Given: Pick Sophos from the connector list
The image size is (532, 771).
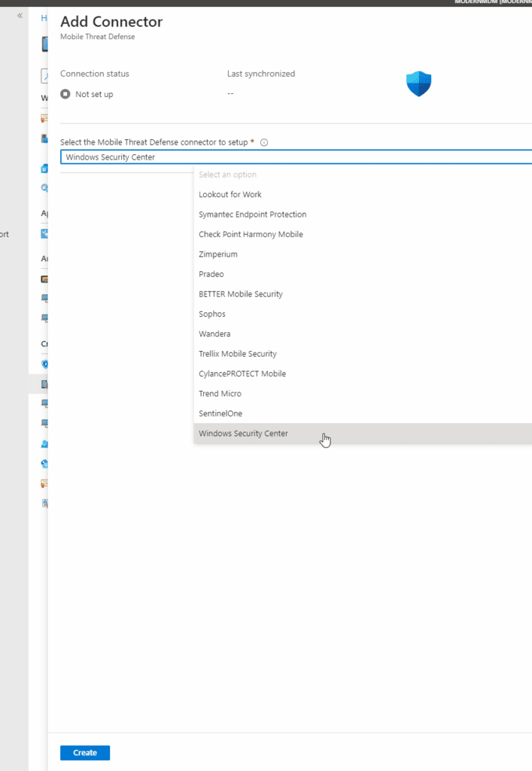Looking at the screenshot, I should [212, 314].
